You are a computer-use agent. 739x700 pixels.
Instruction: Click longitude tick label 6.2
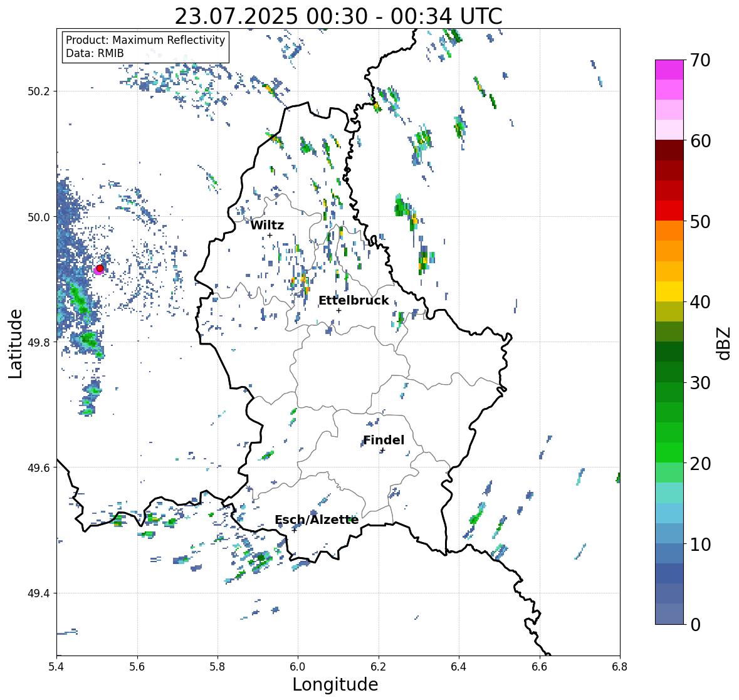tap(379, 667)
